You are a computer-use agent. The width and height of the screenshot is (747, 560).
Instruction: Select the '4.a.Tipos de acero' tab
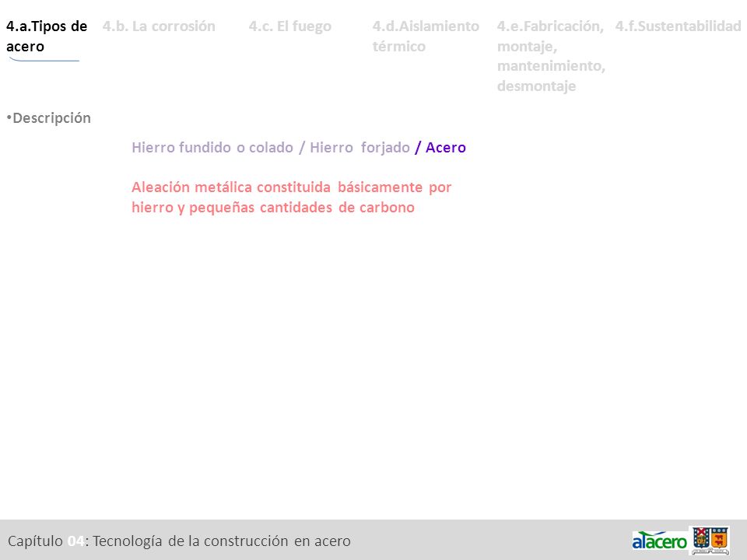[47, 37]
